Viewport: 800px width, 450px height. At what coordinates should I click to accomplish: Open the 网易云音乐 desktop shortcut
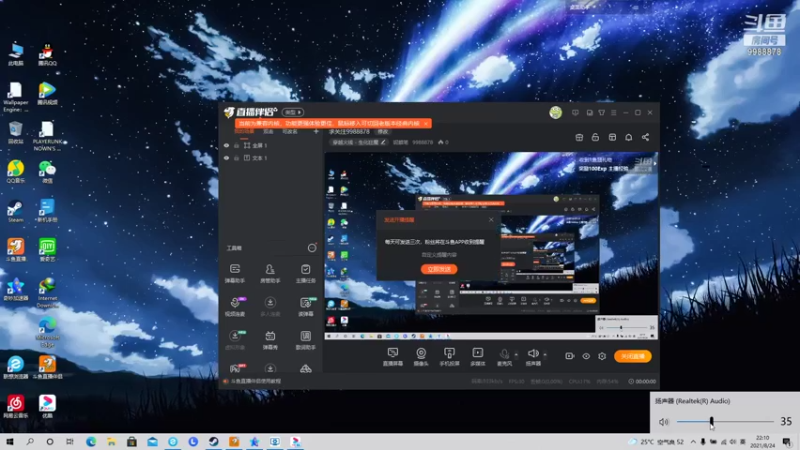pos(15,406)
